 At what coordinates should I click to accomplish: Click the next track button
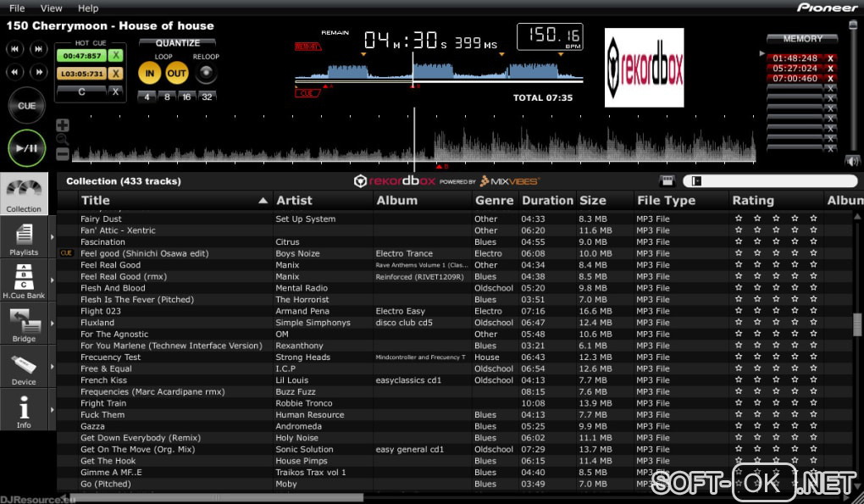click(39, 49)
